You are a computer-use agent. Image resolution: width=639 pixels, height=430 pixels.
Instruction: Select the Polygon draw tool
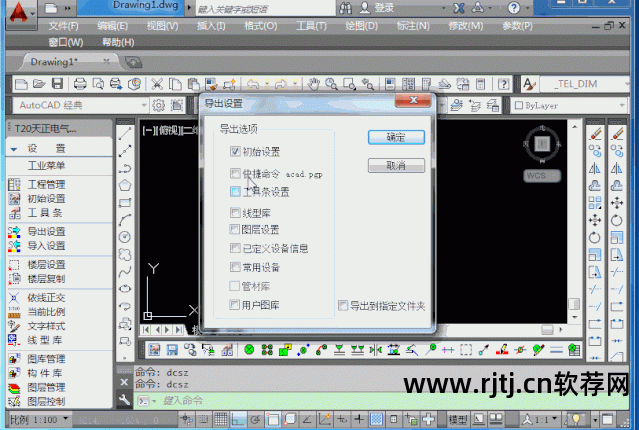click(x=125, y=185)
